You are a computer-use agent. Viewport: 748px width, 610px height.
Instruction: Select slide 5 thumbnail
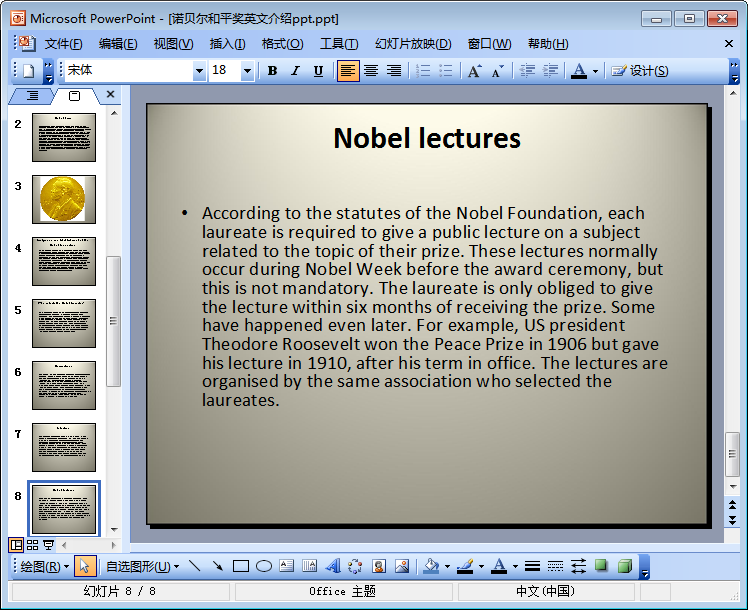(x=64, y=323)
